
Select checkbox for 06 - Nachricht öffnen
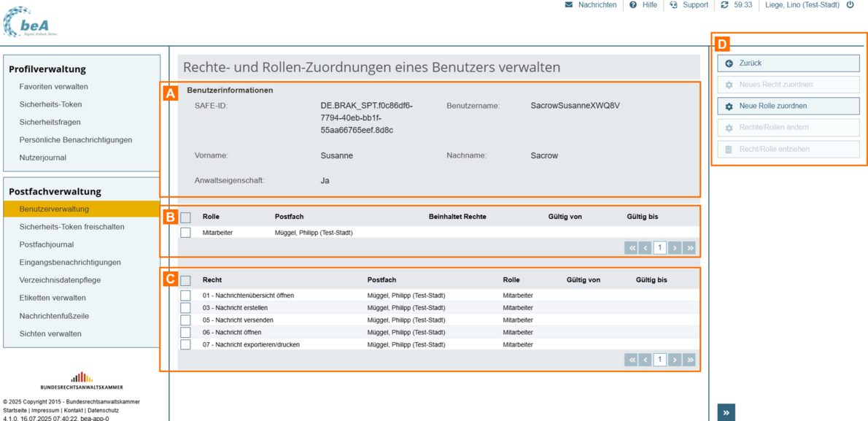[185, 333]
